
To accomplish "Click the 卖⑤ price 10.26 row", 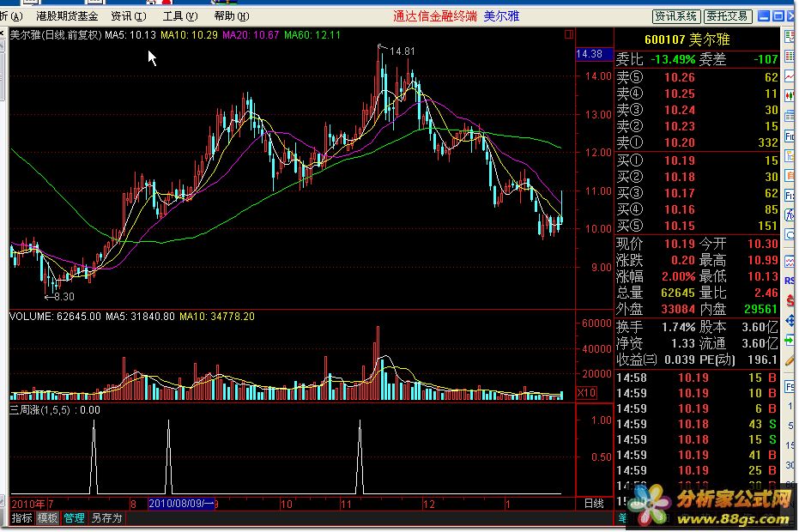I will pos(697,77).
